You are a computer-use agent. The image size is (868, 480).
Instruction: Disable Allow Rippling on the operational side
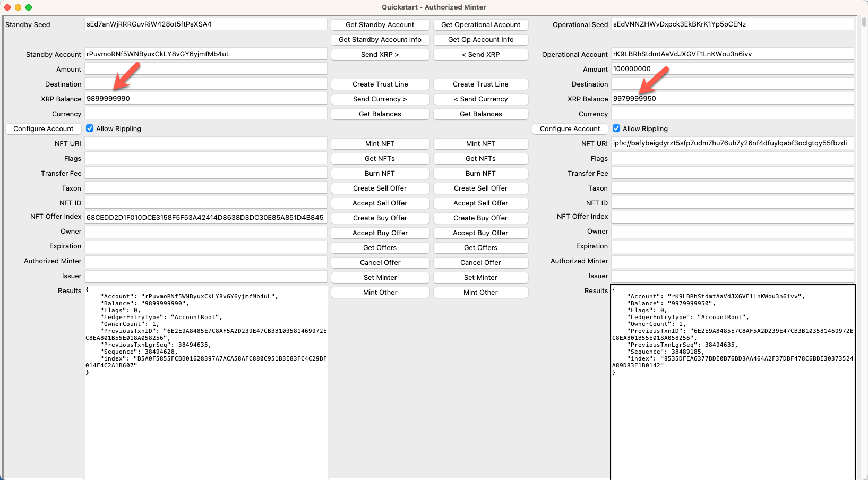(616, 128)
